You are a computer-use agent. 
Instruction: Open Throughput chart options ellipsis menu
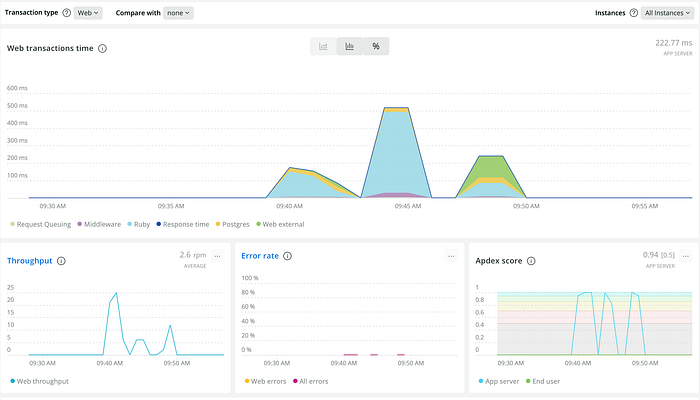coord(217,256)
